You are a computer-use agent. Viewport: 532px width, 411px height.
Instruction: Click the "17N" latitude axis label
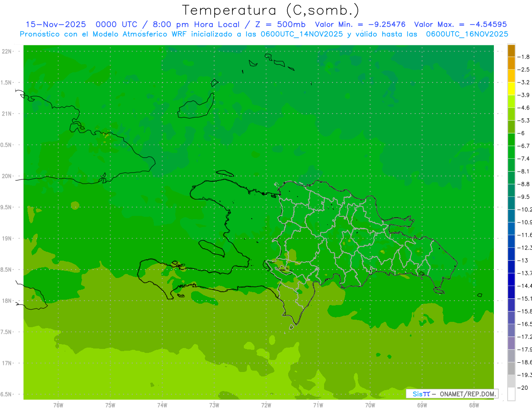pos(6,363)
